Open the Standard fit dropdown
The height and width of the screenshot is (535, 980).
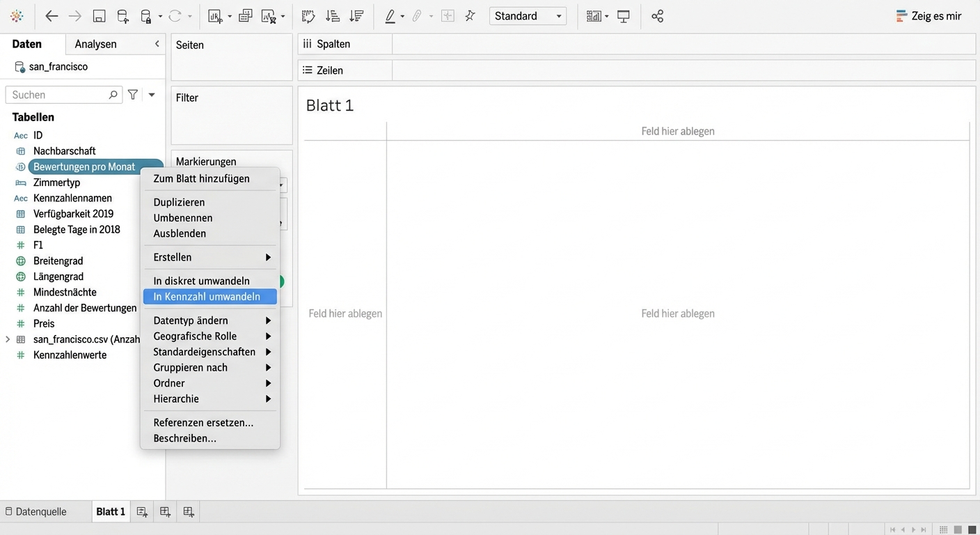[x=528, y=16]
